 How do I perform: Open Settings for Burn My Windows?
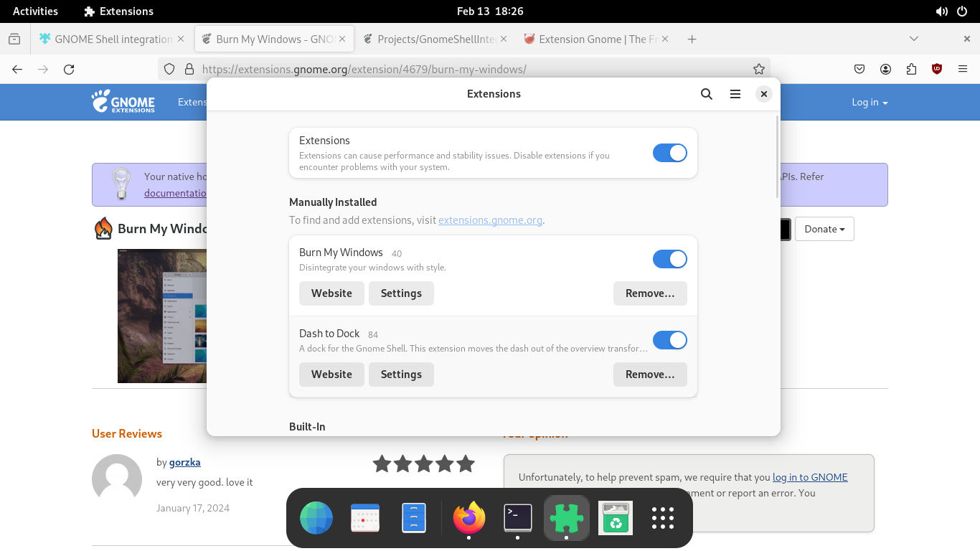401,293
